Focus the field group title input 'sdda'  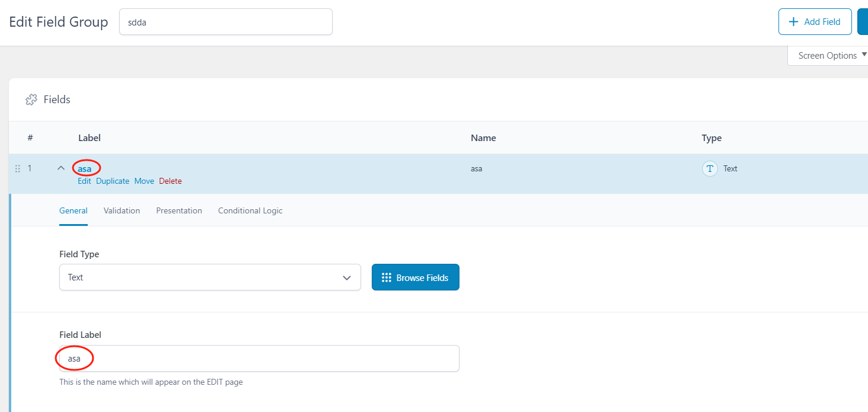coord(225,22)
